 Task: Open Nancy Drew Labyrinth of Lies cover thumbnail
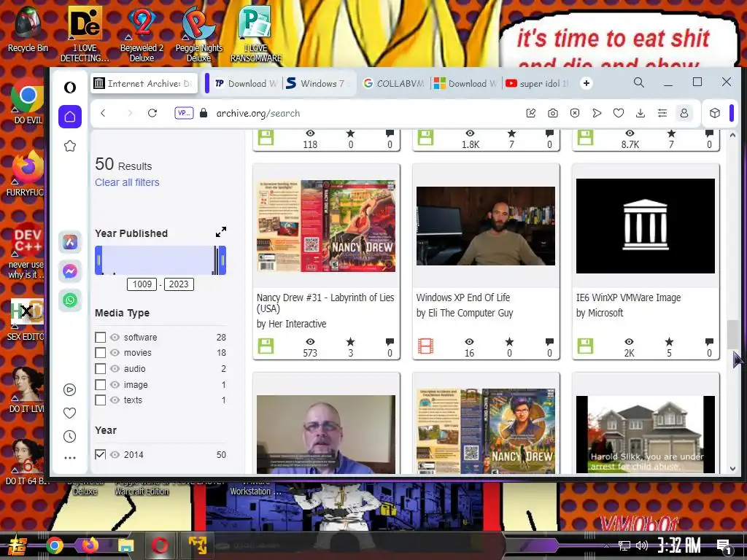[326, 226]
